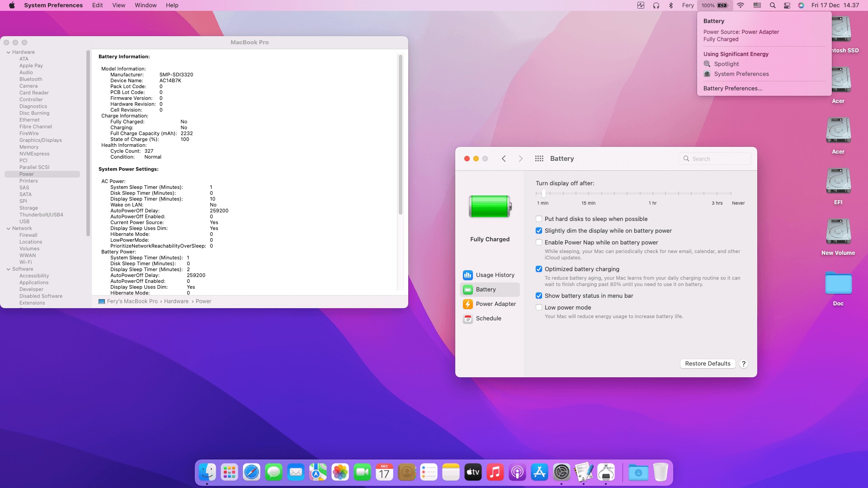Launch FaceTime from the Dock

tap(363, 473)
